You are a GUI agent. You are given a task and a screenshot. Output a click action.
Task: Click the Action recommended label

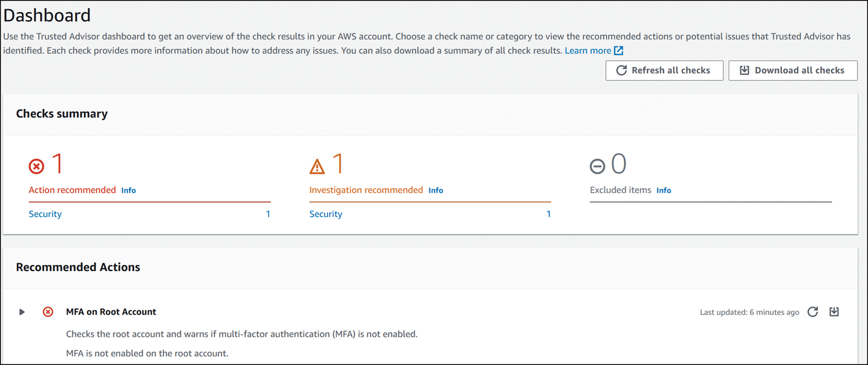click(72, 190)
